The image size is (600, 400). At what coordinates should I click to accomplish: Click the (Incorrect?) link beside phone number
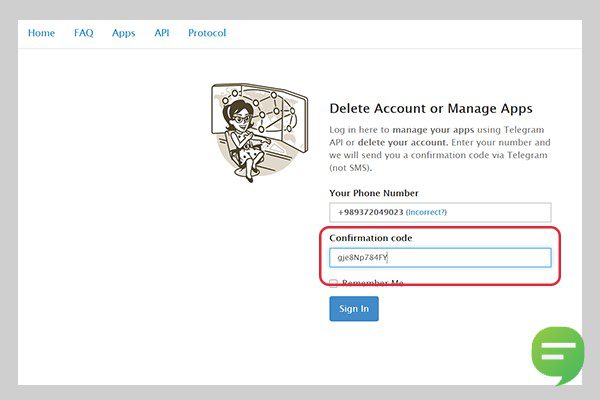[426, 212]
